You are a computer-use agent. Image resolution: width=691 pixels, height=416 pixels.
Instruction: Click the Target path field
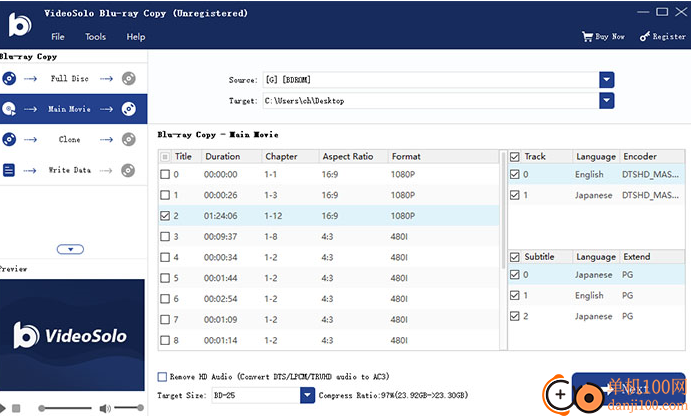pyautogui.click(x=431, y=100)
